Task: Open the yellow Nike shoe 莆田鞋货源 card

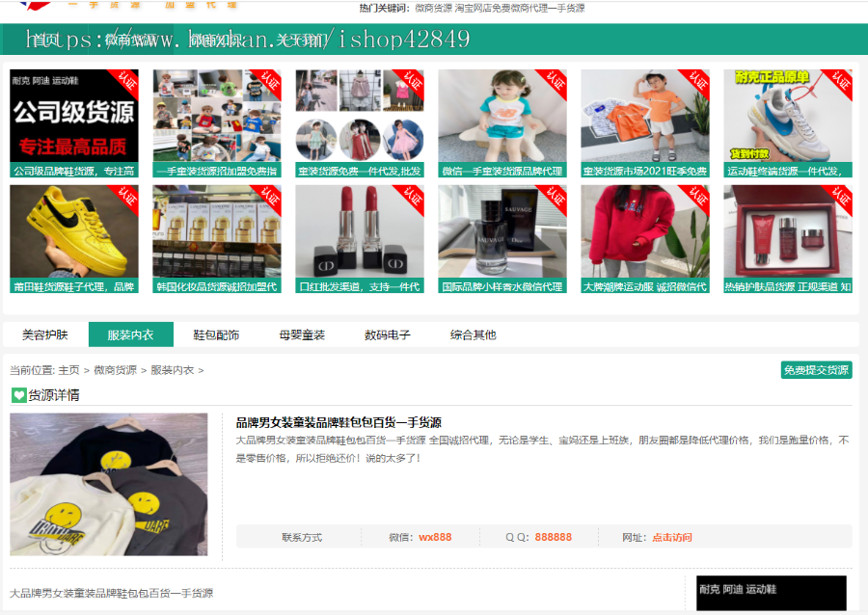Action: coord(74,239)
